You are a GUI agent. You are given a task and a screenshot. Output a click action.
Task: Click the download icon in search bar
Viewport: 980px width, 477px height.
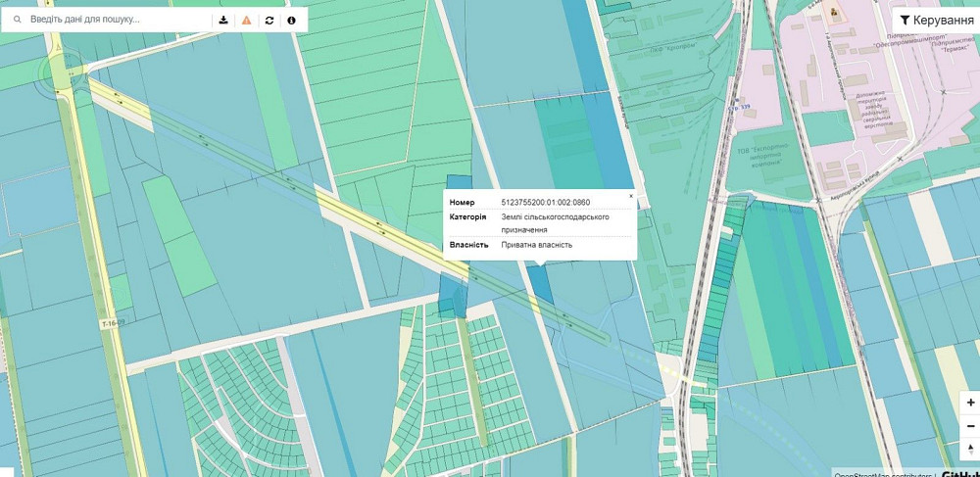(x=223, y=20)
